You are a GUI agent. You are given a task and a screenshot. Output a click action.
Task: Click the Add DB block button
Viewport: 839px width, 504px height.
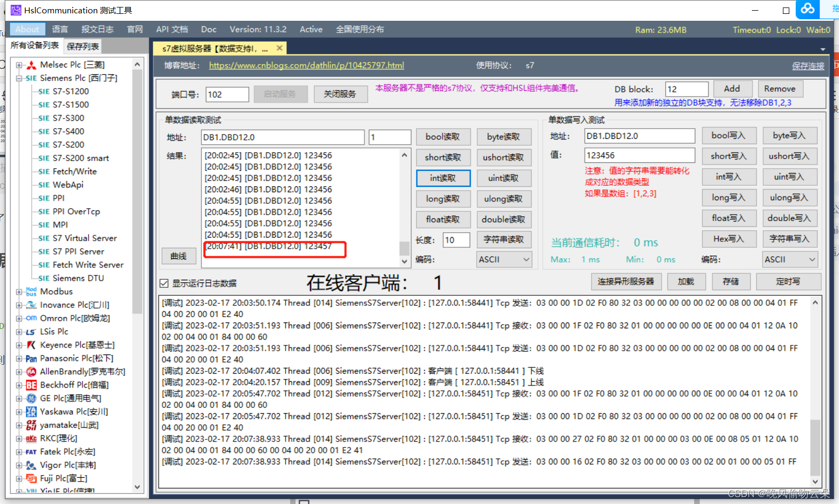[x=732, y=89]
